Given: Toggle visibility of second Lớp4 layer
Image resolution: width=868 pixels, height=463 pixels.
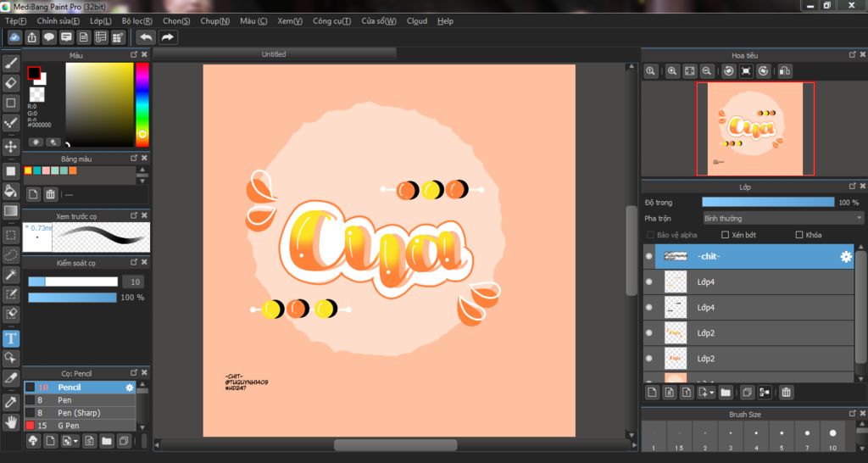Looking at the screenshot, I should coord(648,307).
